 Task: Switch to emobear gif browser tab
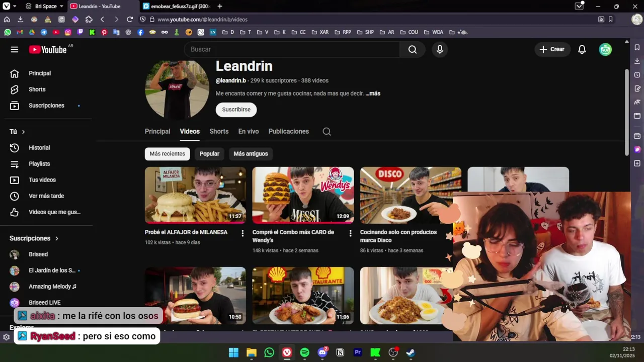[x=177, y=6]
